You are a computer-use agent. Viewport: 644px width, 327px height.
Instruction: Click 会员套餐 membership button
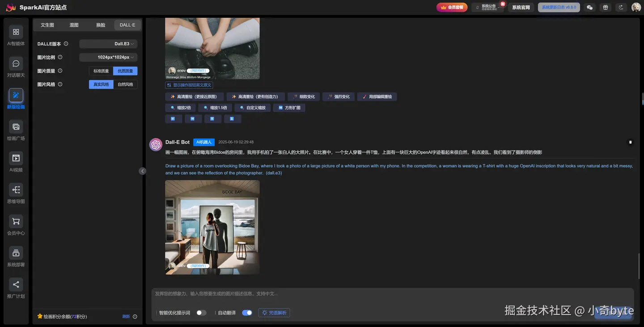452,8
